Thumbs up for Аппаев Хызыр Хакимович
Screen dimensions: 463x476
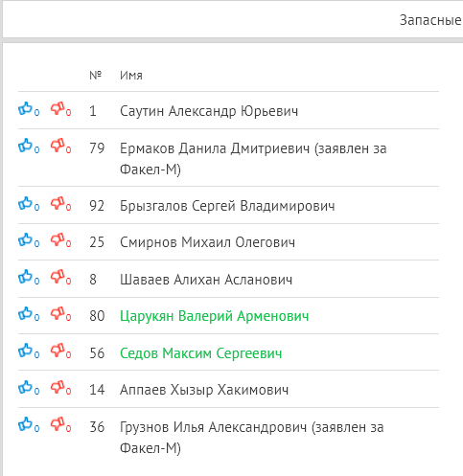25,387
